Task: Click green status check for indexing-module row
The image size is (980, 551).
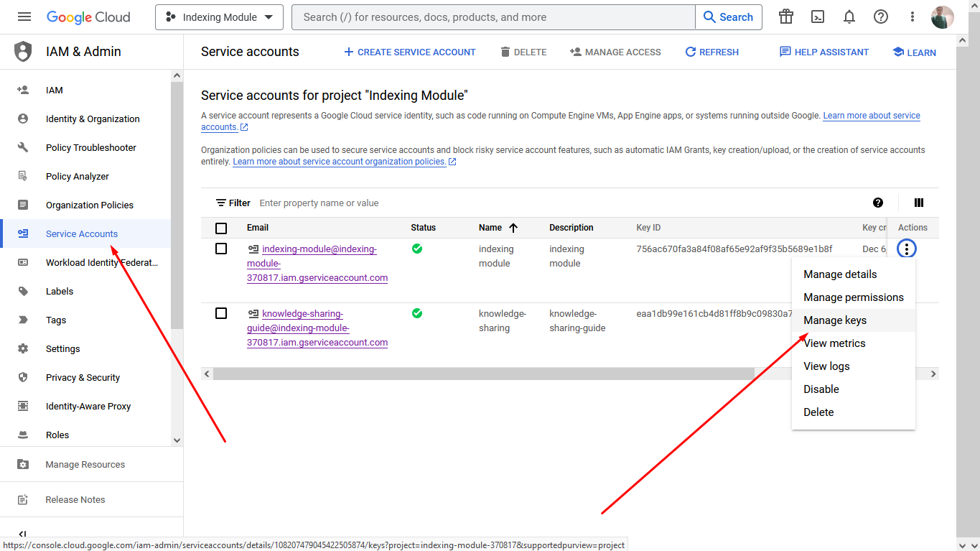Action: point(417,249)
